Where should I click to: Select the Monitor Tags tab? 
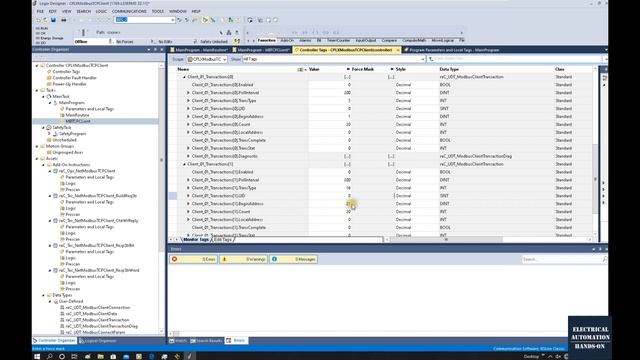196,240
